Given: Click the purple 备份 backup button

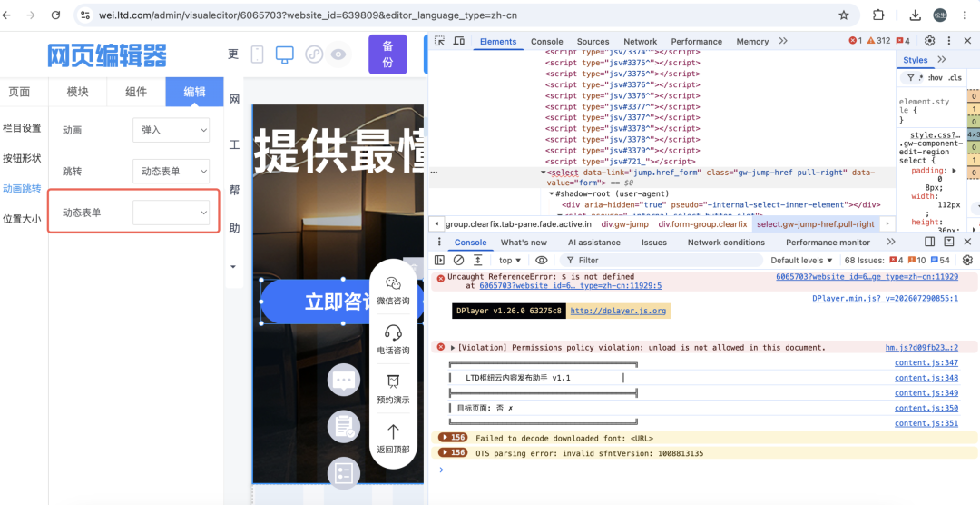Looking at the screenshot, I should (x=387, y=54).
